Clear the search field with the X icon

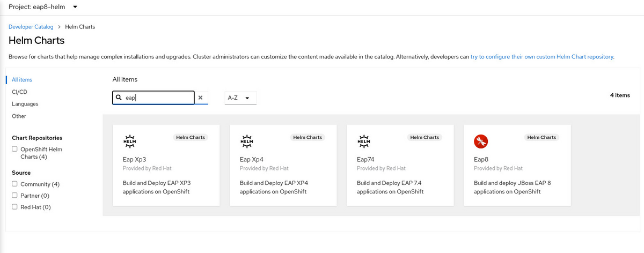(x=201, y=98)
